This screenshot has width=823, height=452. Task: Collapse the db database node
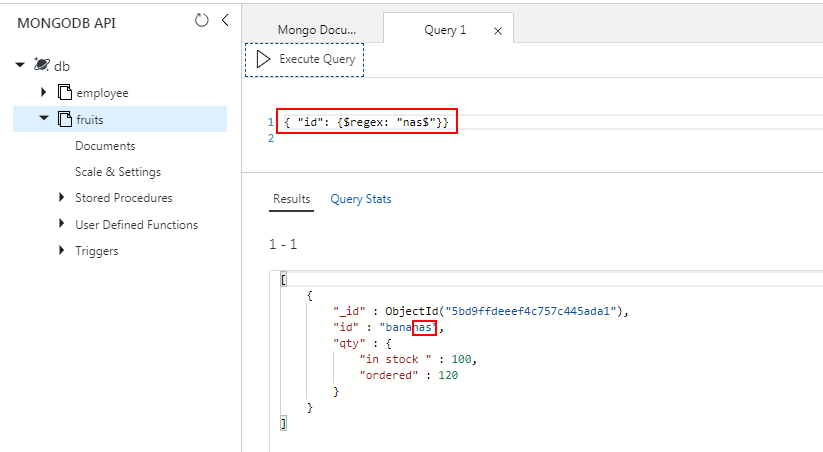20,65
